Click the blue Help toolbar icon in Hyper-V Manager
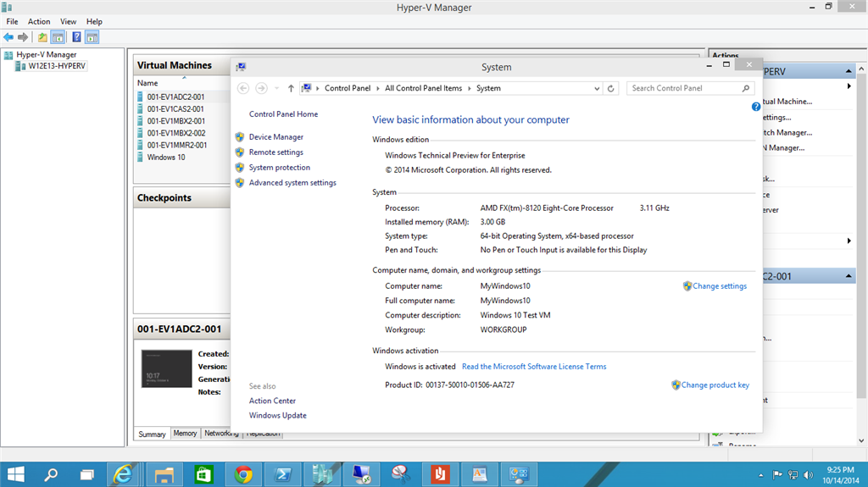Image resolution: width=868 pixels, height=487 pixels. point(76,37)
